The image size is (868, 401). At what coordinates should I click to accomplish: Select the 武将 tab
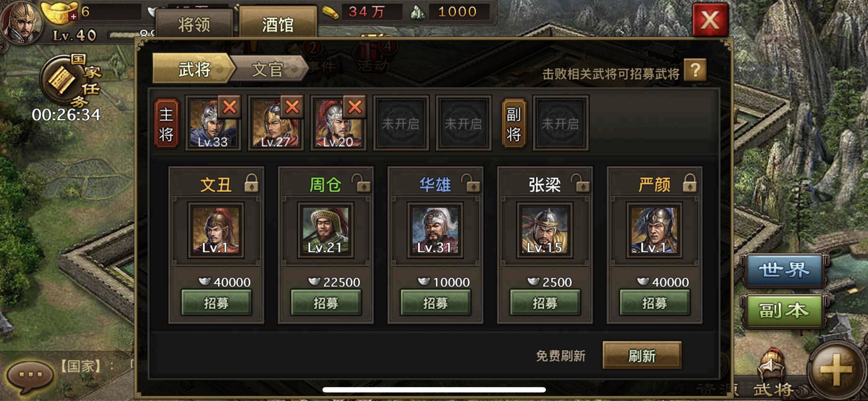[193, 68]
